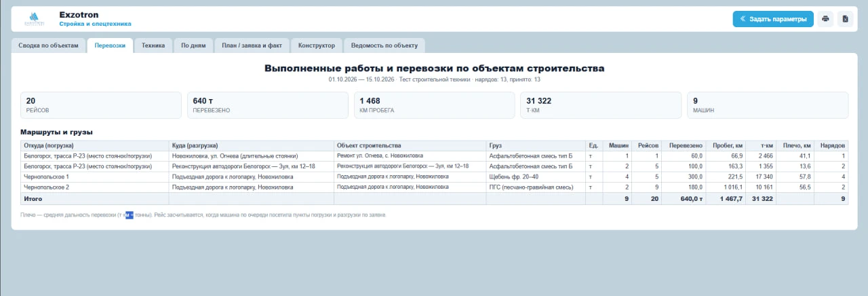This screenshot has width=868, height=296.
Task: Select the 20 РЕЙСОВ summary card
Action: [101, 105]
